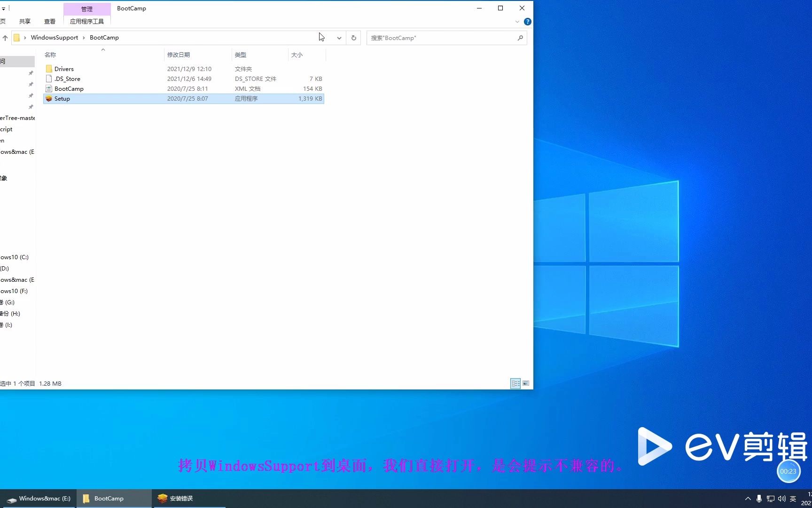Select the (G:) drive in sidebar

click(x=8, y=302)
